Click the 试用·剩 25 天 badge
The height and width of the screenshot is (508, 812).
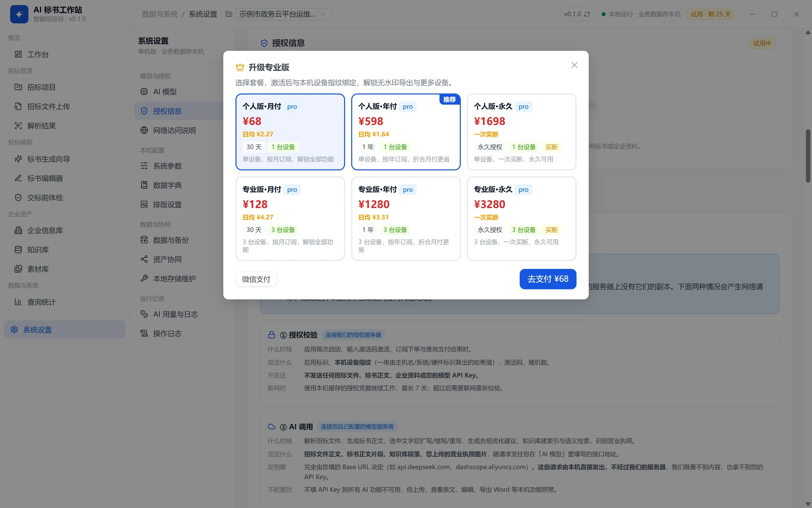click(710, 14)
